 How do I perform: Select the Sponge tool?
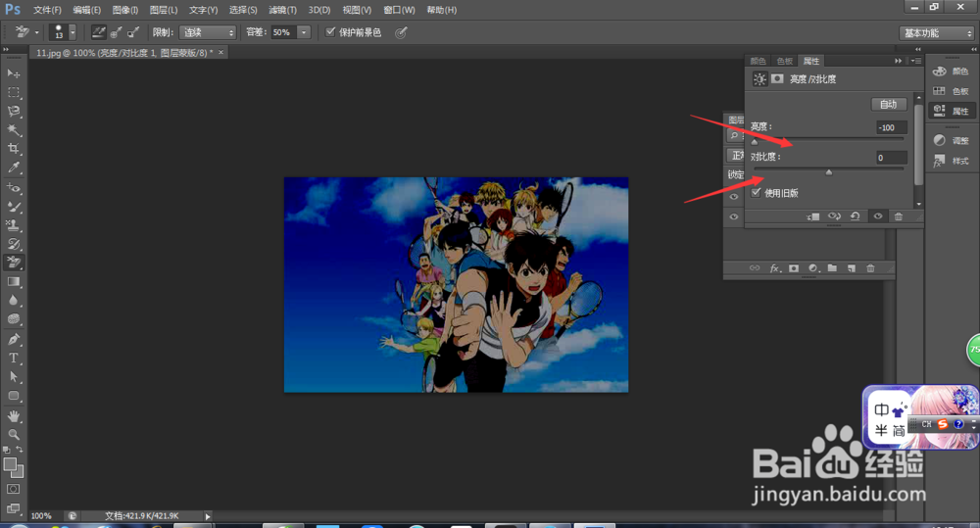(x=13, y=319)
